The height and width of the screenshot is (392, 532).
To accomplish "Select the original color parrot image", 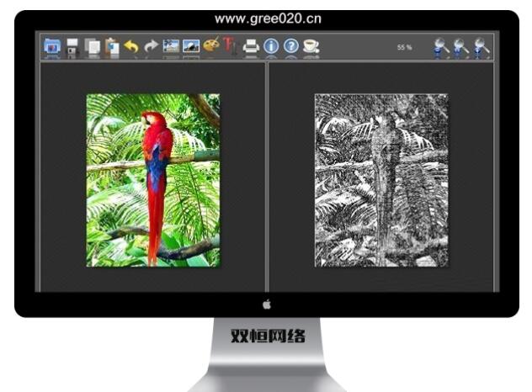I will pyautogui.click(x=152, y=180).
